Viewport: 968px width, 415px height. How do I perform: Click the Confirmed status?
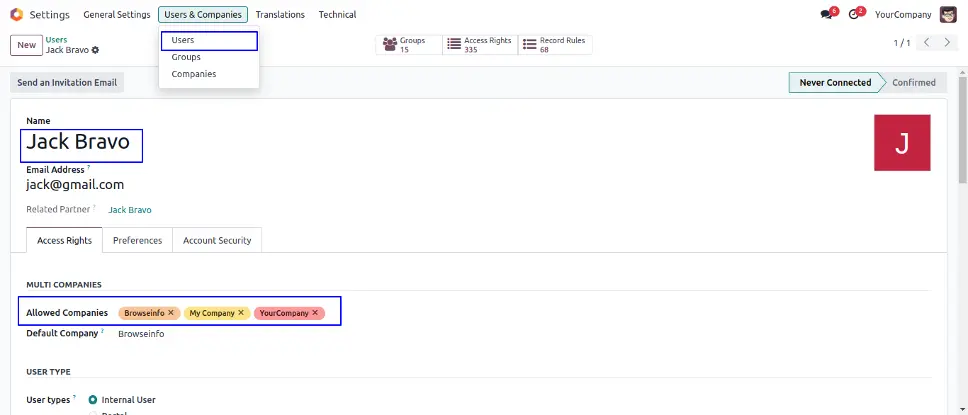pyautogui.click(x=914, y=83)
